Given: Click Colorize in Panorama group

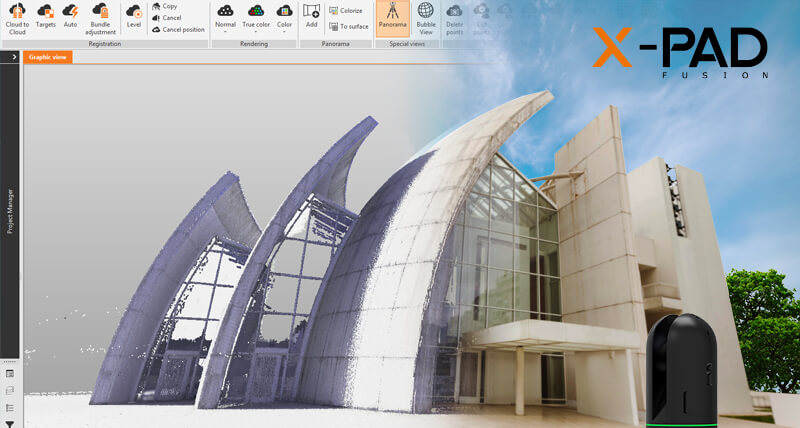Looking at the screenshot, I should 346,11.
